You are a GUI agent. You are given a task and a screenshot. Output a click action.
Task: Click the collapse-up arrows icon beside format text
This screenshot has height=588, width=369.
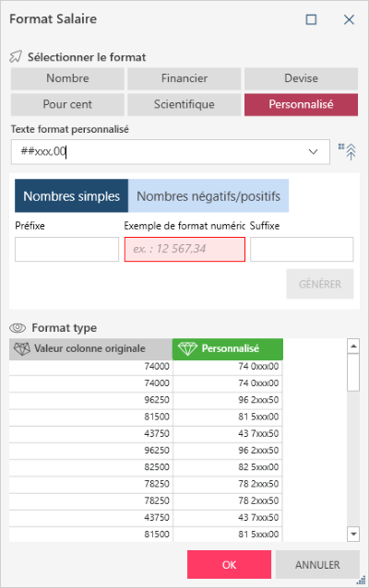347,151
